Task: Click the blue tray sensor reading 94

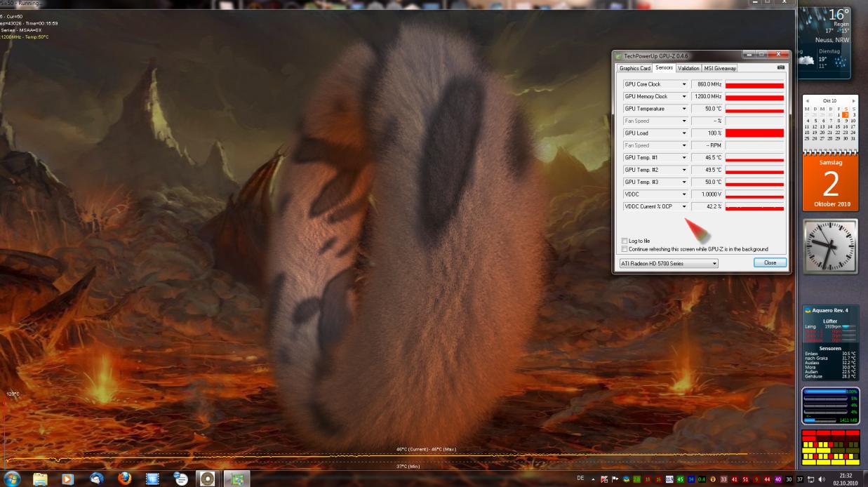Action: (691, 479)
